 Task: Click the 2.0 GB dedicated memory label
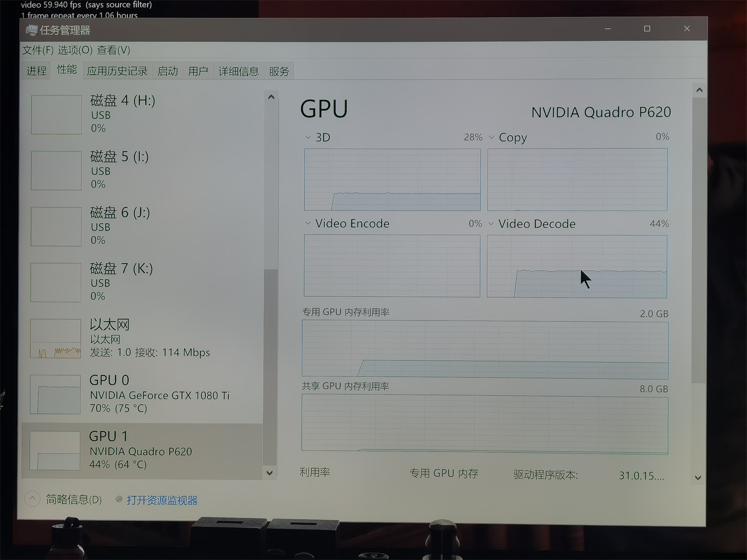pyautogui.click(x=654, y=314)
